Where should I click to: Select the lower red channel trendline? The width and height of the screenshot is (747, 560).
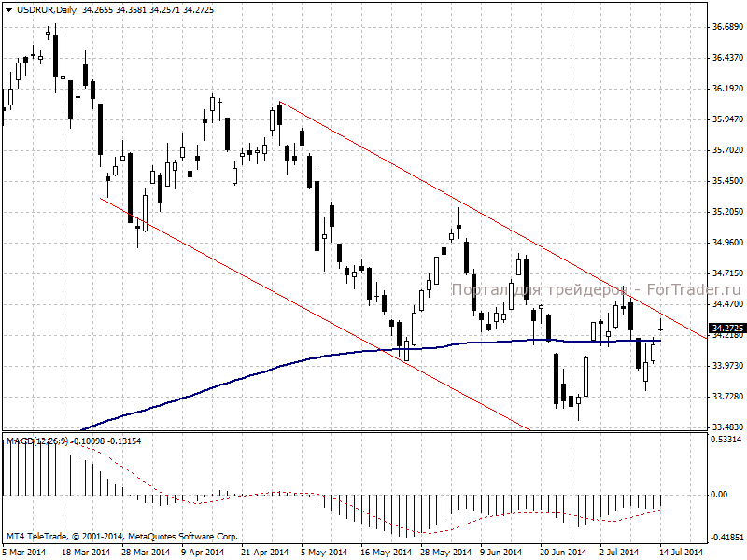coord(315,314)
